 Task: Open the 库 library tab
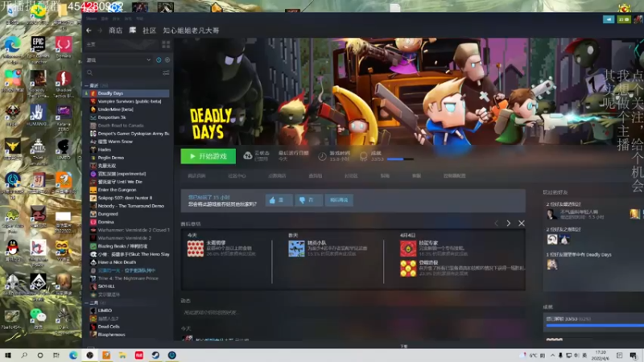point(133,31)
